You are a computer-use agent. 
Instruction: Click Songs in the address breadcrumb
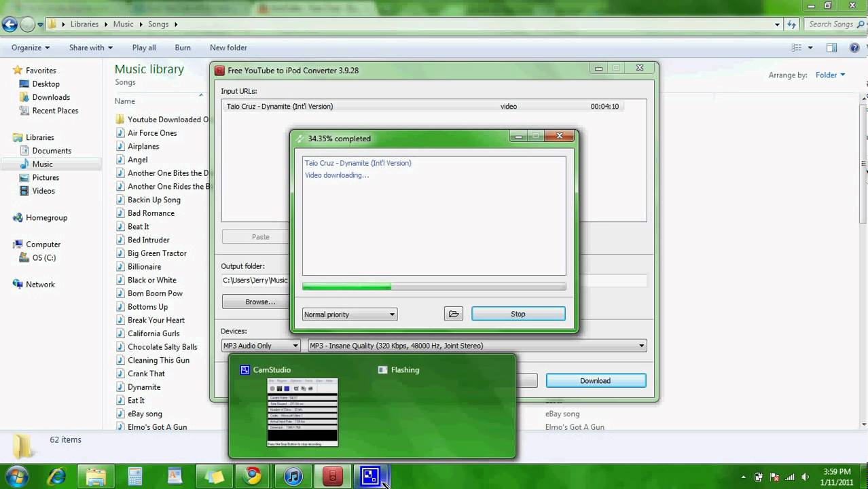pos(158,24)
